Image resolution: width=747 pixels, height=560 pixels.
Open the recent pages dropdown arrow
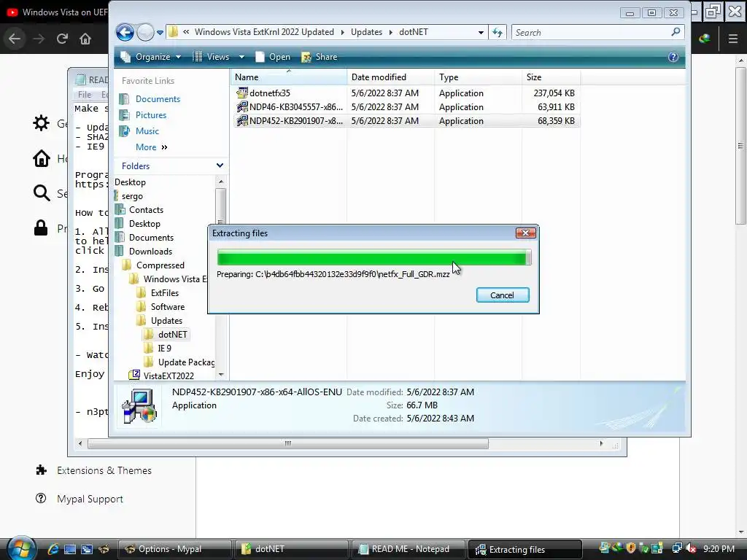[160, 33]
